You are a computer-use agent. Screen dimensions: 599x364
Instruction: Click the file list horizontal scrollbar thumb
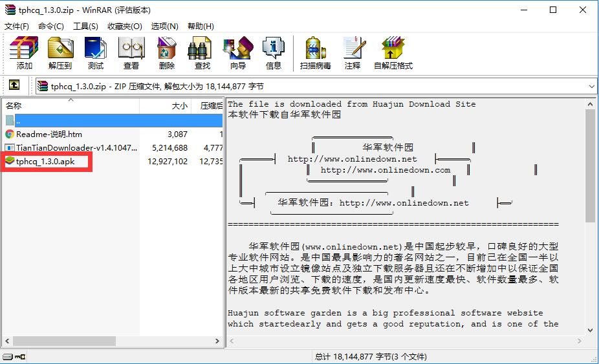64,341
